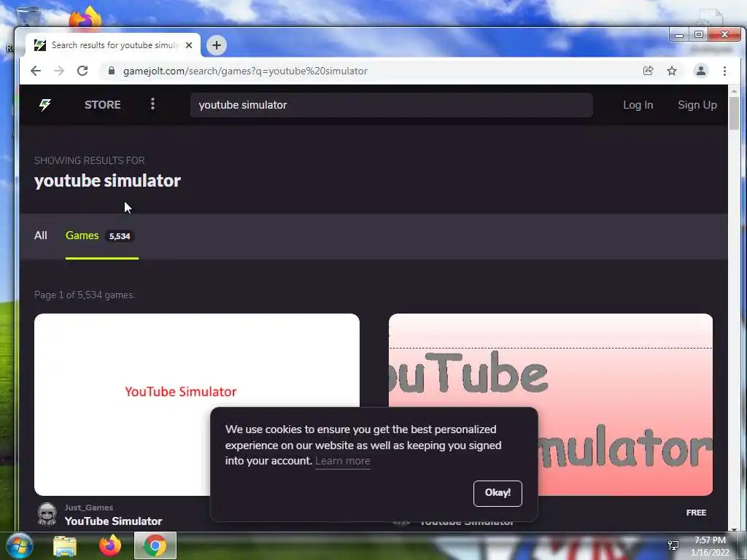The width and height of the screenshot is (747, 560).
Task: Select the Search results for youtube simulator tab
Action: (113, 45)
